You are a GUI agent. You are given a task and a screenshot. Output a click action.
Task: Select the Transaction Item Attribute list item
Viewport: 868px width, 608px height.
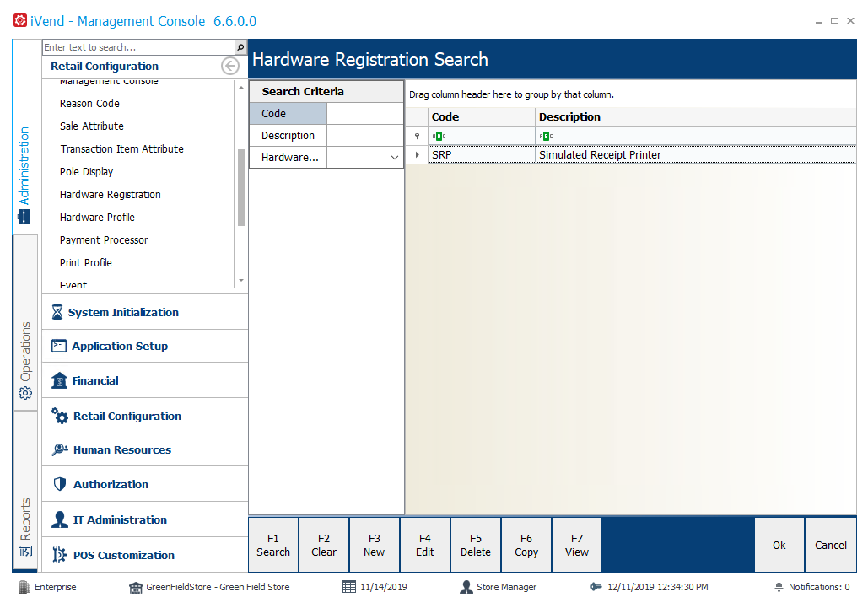(121, 148)
